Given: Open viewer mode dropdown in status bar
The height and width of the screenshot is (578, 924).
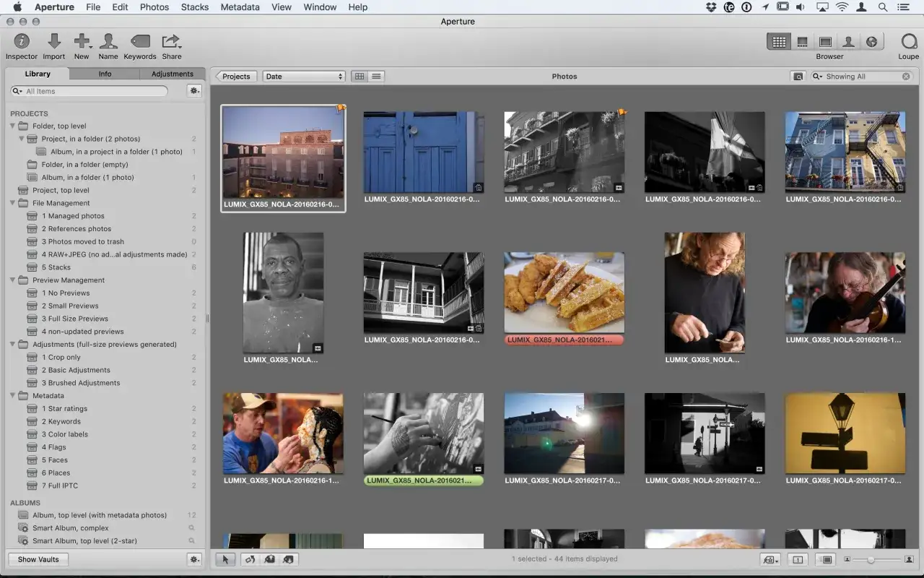Looking at the screenshot, I should (x=770, y=559).
